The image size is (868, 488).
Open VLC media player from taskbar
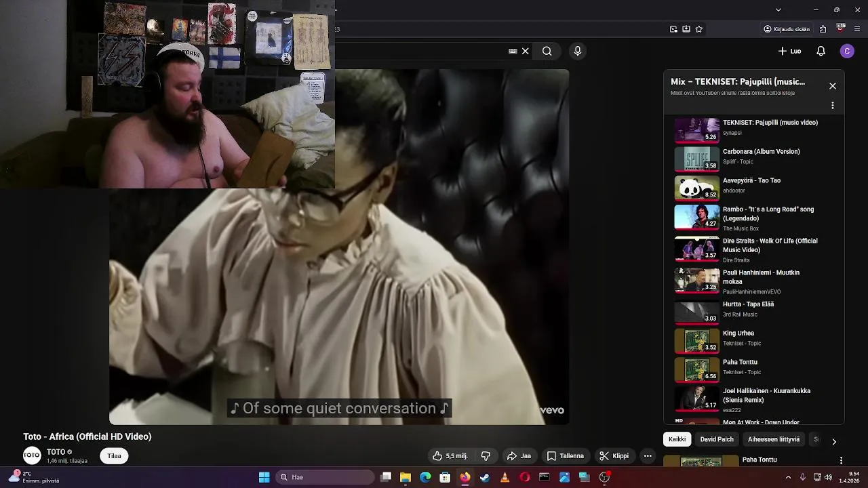tap(505, 477)
